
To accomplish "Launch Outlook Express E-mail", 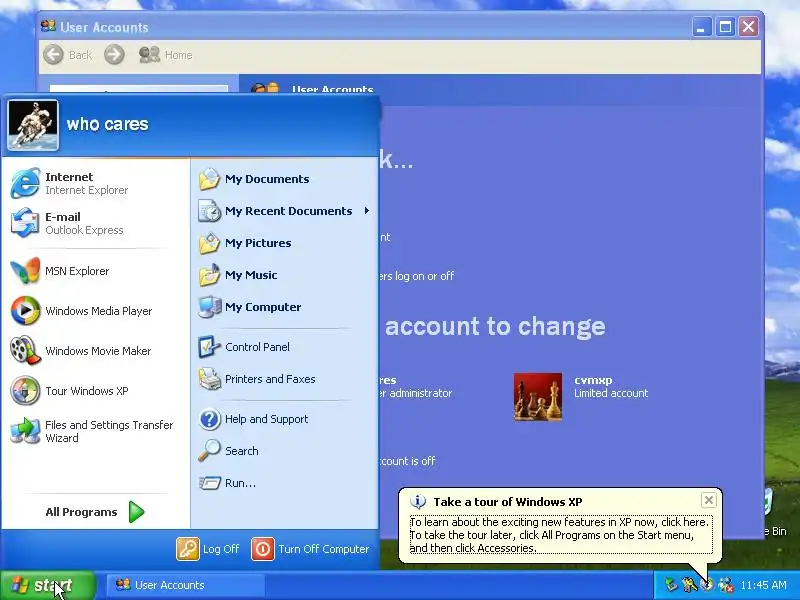I will coord(95,223).
